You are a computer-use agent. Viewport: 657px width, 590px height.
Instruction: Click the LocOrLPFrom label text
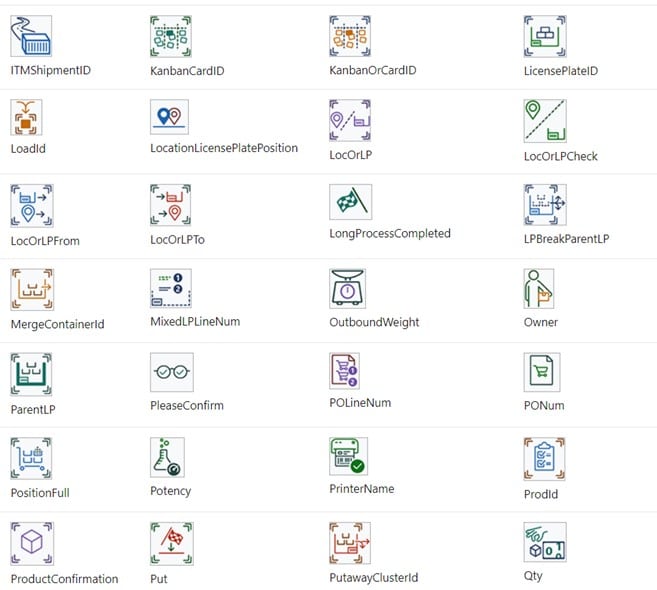pyautogui.click(x=45, y=241)
